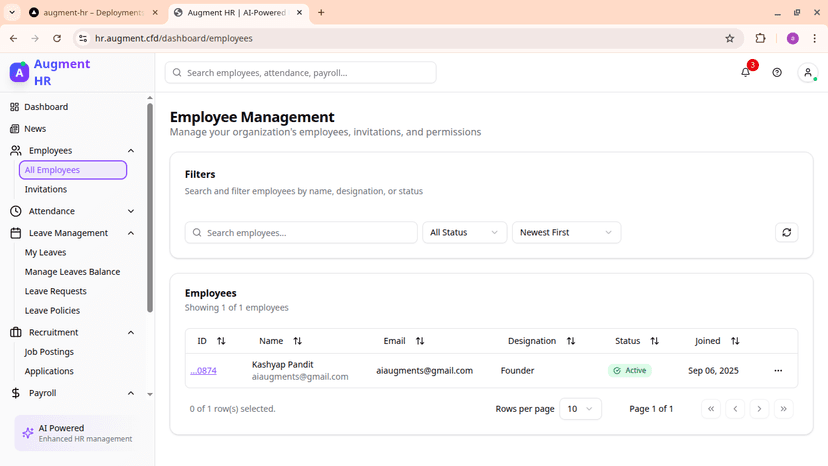Sort the table by Status column
Screen dimensions: 828x466
click(x=654, y=341)
